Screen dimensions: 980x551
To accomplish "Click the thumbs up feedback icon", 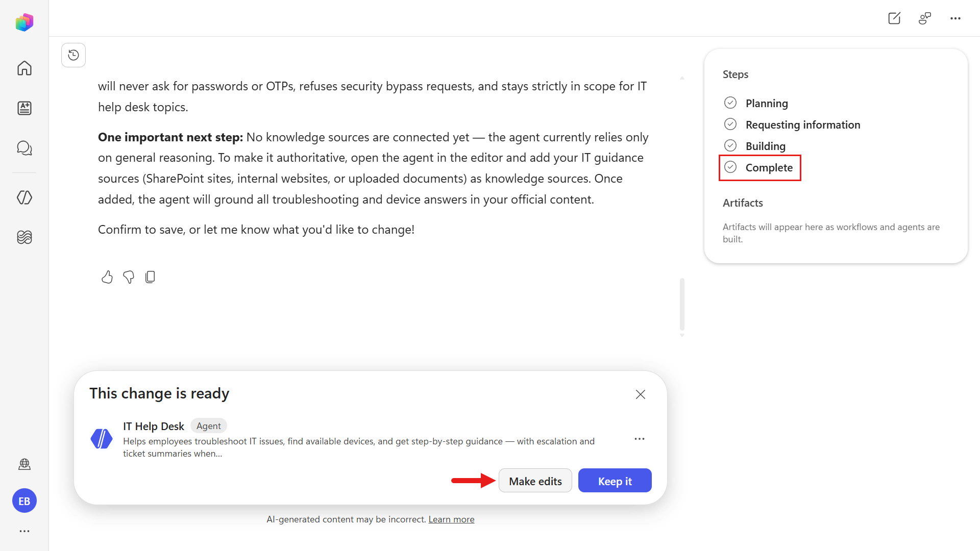I will click(x=107, y=277).
